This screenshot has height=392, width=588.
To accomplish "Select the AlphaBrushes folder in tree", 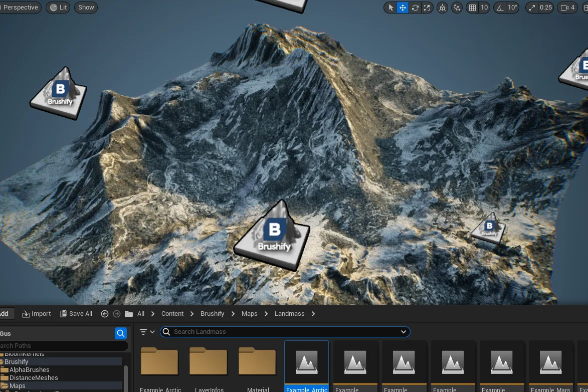I will (x=29, y=370).
